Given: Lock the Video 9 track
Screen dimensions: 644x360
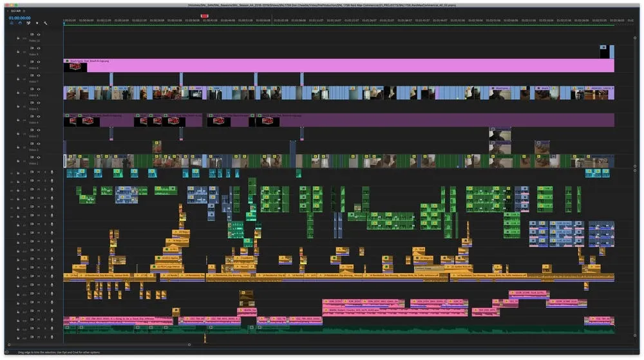Looking at the screenshot, I should [18, 52].
